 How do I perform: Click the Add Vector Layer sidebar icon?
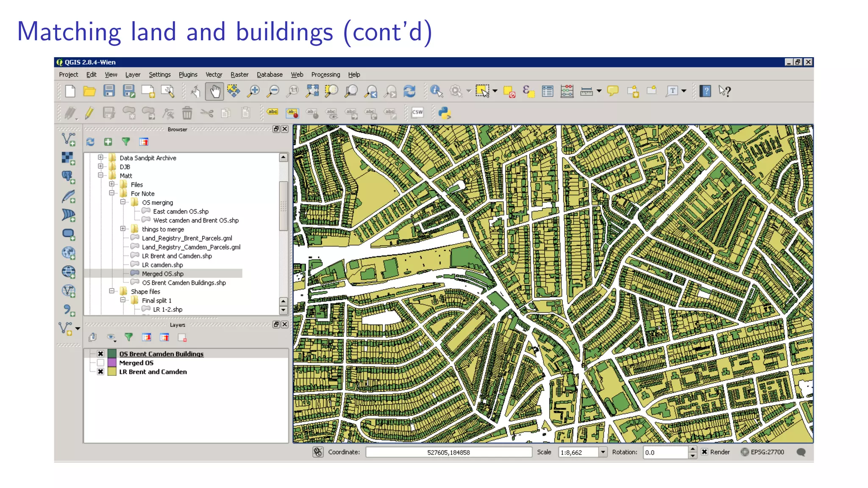coord(68,139)
